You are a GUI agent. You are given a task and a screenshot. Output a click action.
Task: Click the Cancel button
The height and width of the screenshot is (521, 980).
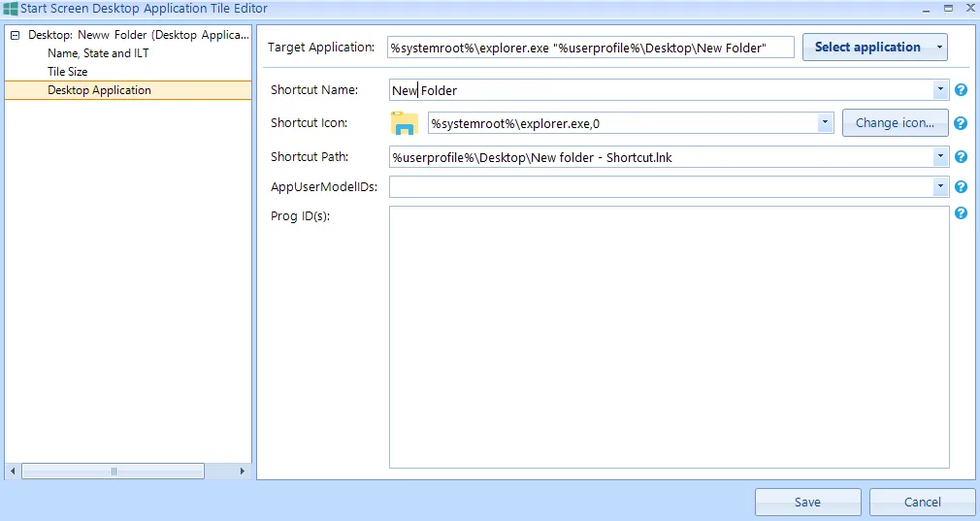922,502
